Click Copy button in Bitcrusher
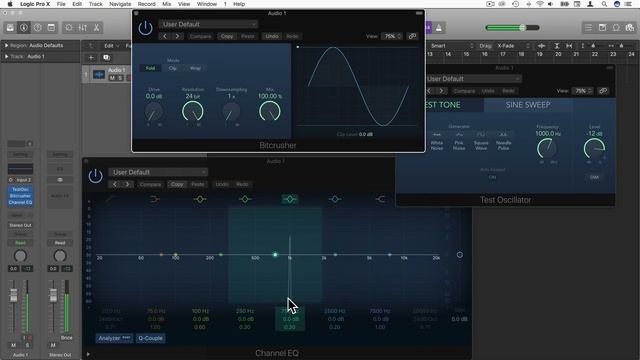Viewport: 640px width, 360px height. pyautogui.click(x=227, y=36)
